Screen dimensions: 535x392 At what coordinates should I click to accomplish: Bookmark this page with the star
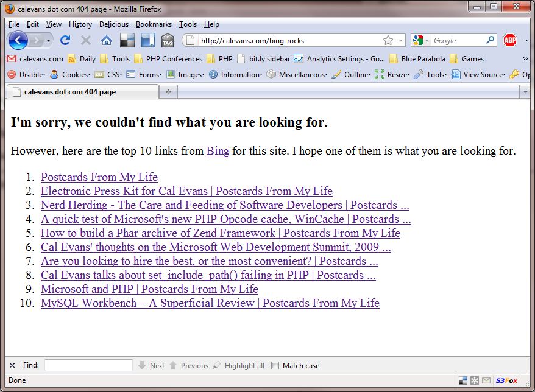point(388,41)
